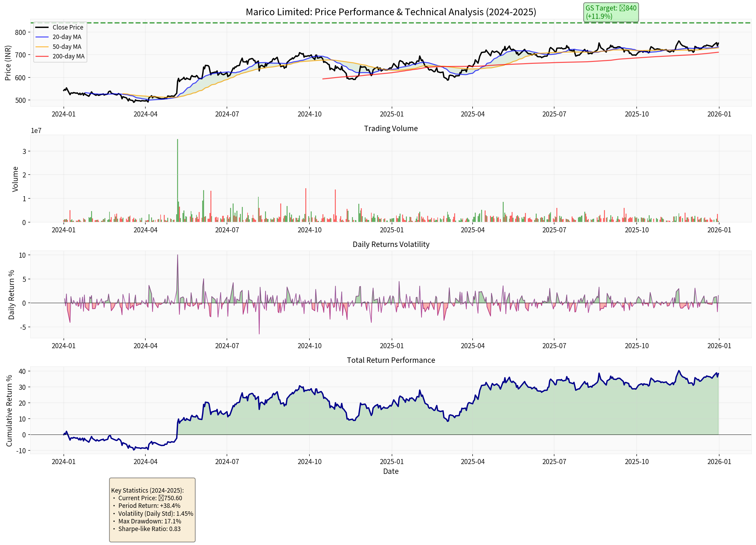Click the 1e7 volume scale exponent label
The image size is (756, 545).
(x=36, y=131)
